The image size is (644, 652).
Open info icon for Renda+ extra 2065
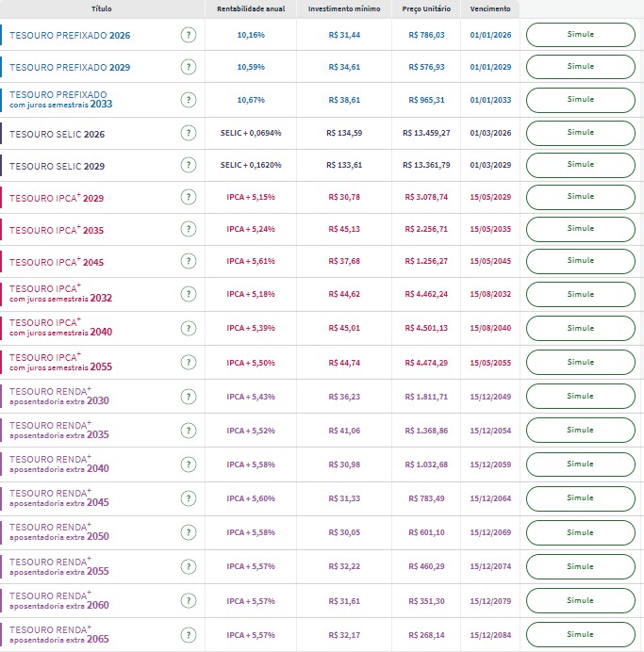click(189, 634)
